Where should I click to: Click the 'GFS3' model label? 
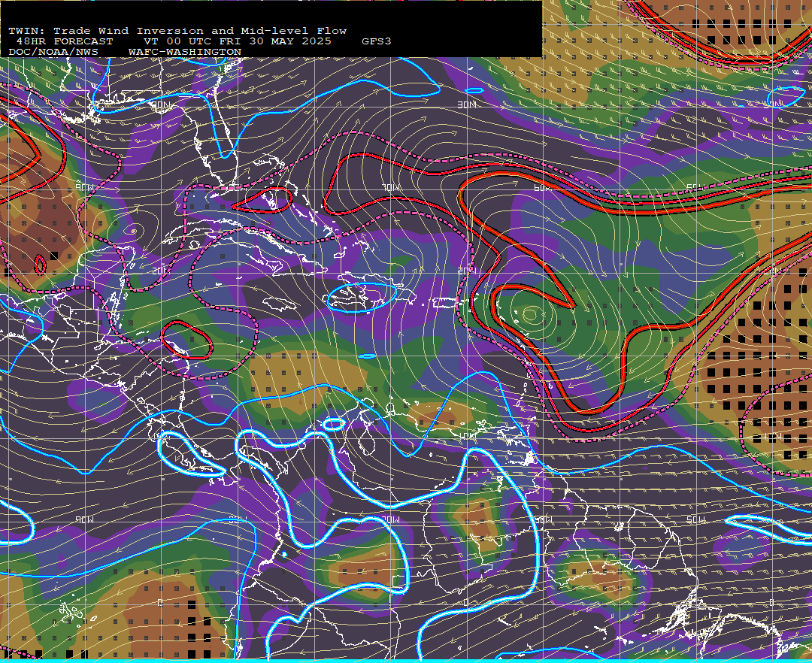coord(377,41)
